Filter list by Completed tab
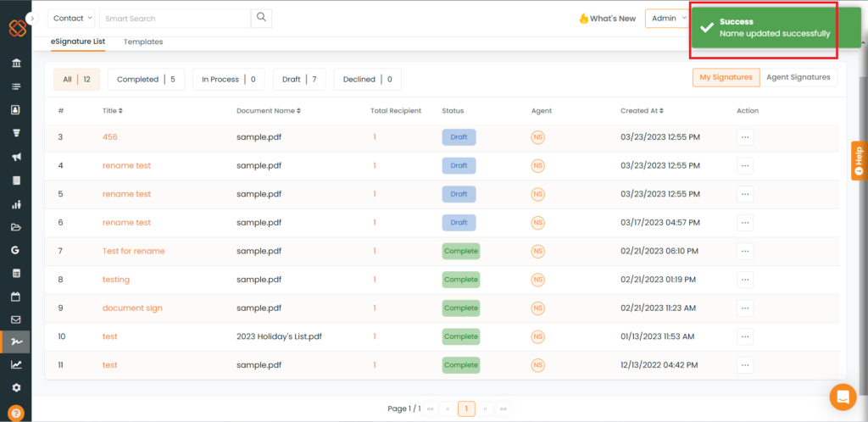 click(147, 80)
